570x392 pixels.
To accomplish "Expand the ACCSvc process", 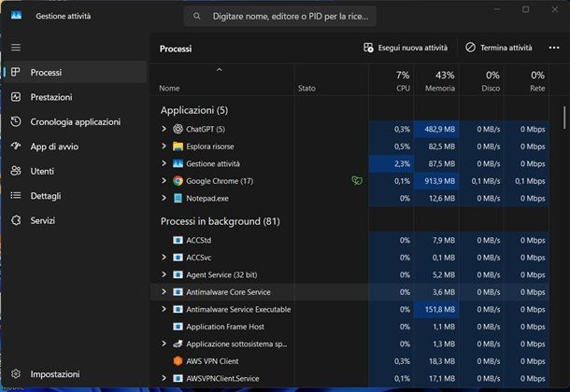I will click(164, 257).
